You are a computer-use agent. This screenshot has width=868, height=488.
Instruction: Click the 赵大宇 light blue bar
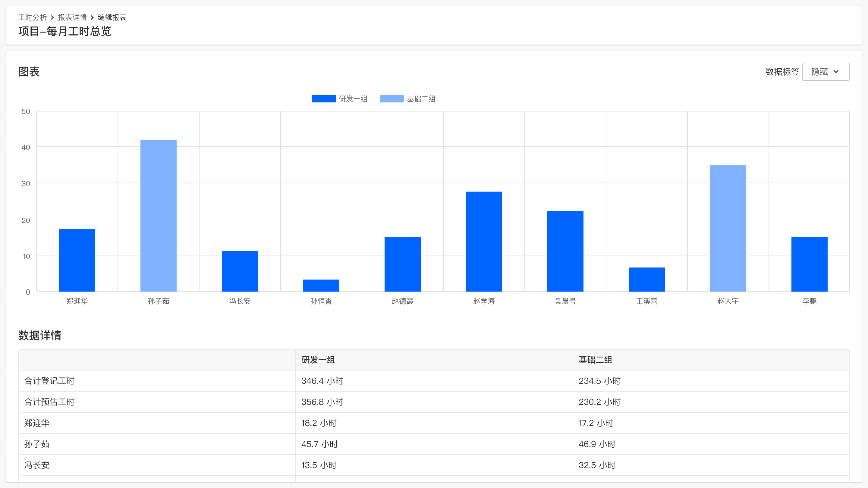click(728, 228)
